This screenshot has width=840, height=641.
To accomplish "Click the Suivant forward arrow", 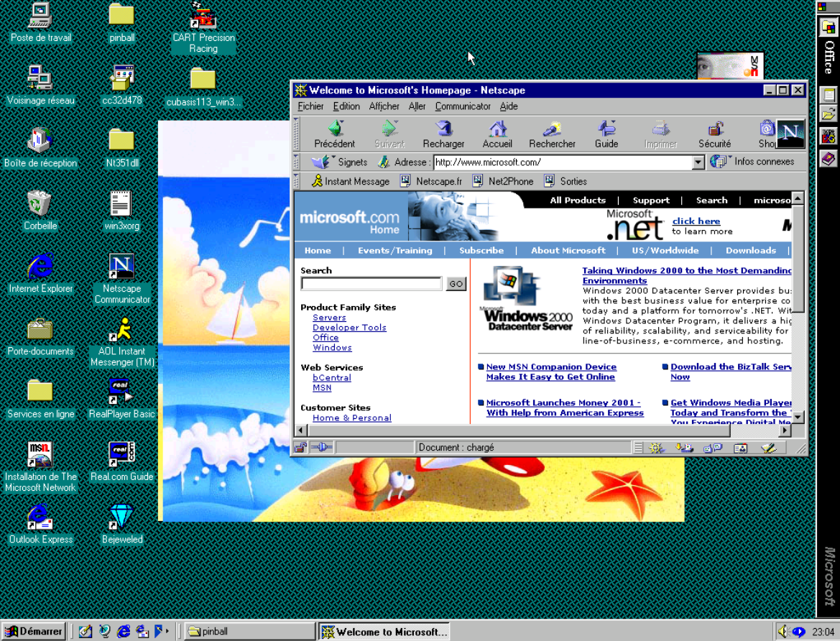I will [x=389, y=134].
